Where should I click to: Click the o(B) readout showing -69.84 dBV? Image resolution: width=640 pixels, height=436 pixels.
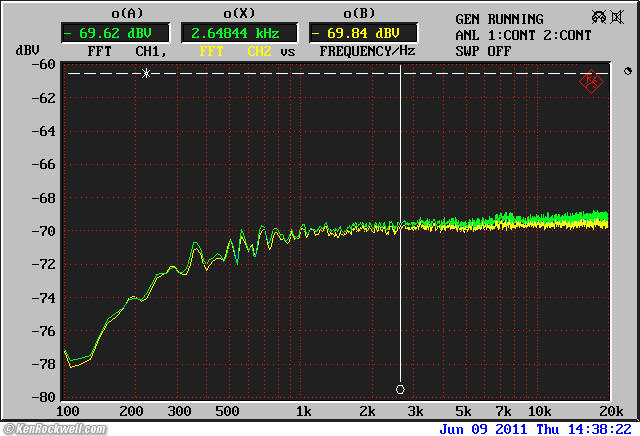click(363, 33)
